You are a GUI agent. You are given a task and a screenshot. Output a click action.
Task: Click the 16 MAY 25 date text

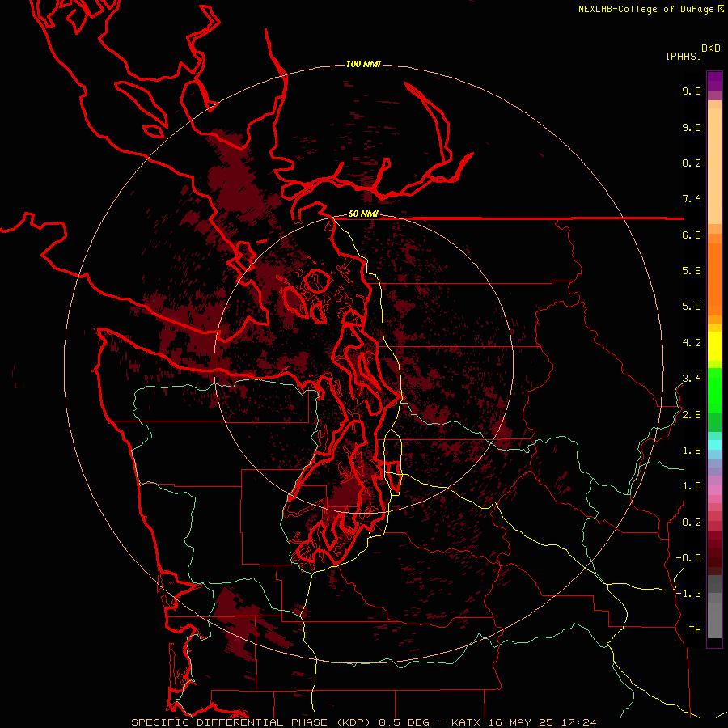coord(521,722)
